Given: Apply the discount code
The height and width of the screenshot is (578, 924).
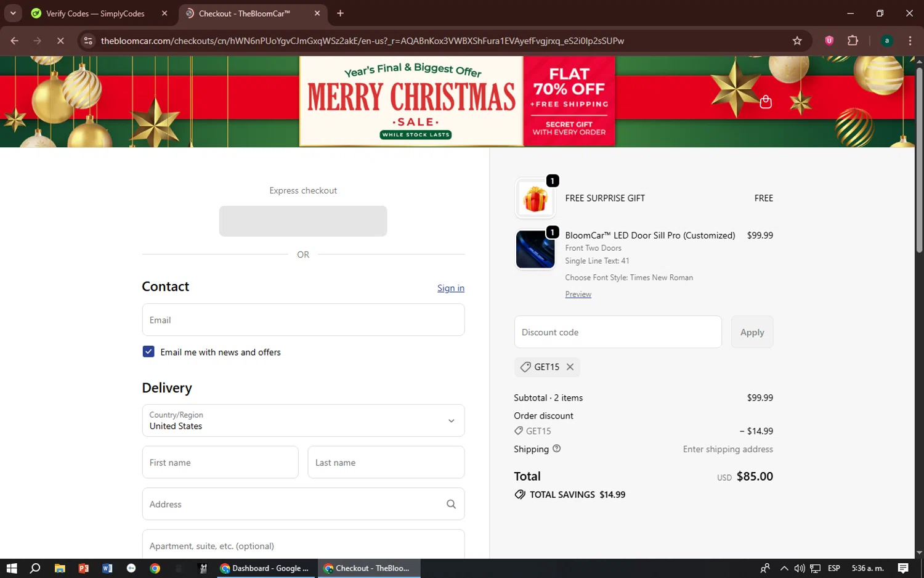Looking at the screenshot, I should [x=752, y=332].
